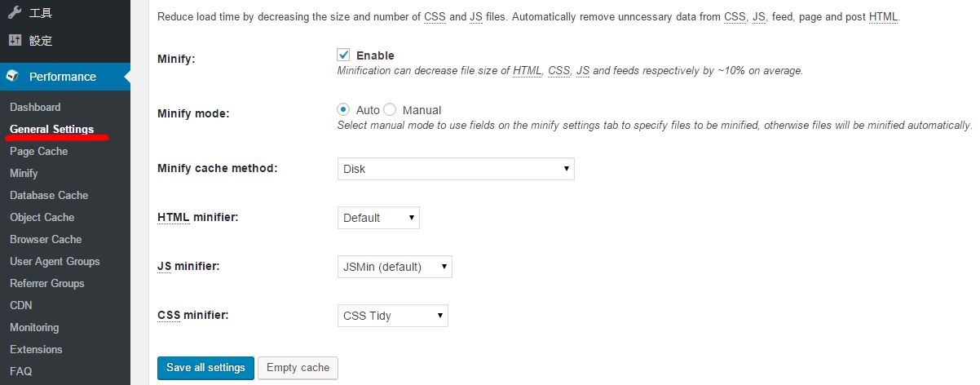Open the Minify cache method dropdown
The height and width of the screenshot is (385, 980).
tap(456, 169)
